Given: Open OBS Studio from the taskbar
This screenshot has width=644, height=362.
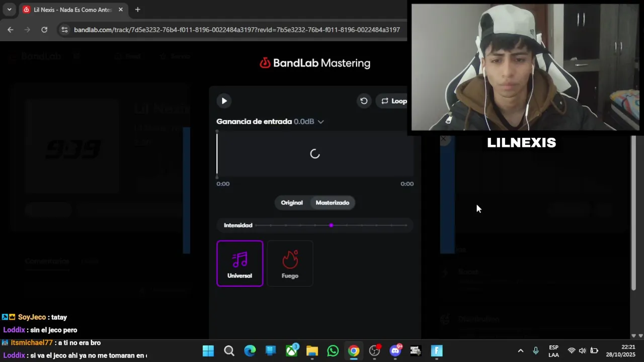Looking at the screenshot, I should coord(375,351).
